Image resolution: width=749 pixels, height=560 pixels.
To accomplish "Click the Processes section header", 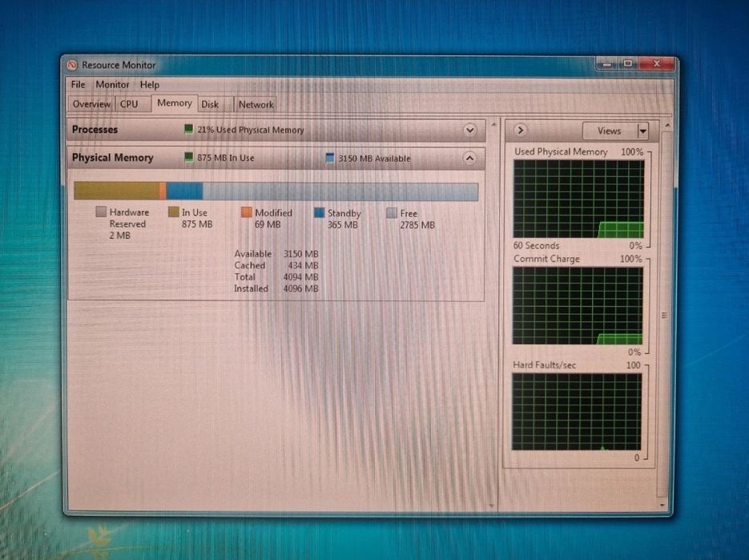I will click(x=276, y=130).
